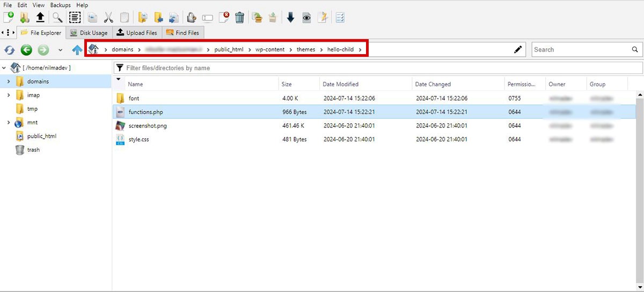Sort files by Date Modified column
This screenshot has width=644, height=292.
[x=341, y=84]
